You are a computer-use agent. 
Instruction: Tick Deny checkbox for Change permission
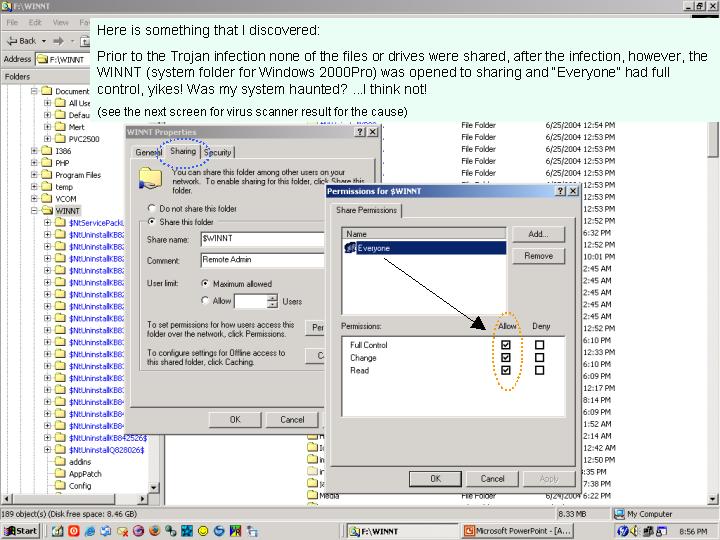tap(540, 357)
